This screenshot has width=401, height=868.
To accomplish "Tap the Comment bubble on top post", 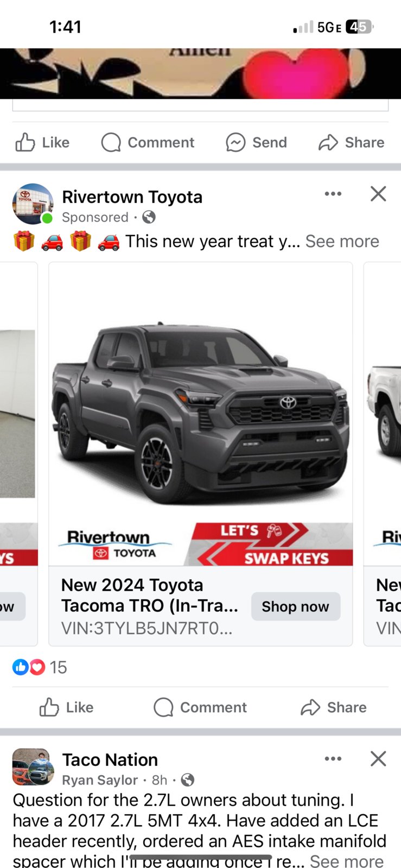I will (148, 142).
